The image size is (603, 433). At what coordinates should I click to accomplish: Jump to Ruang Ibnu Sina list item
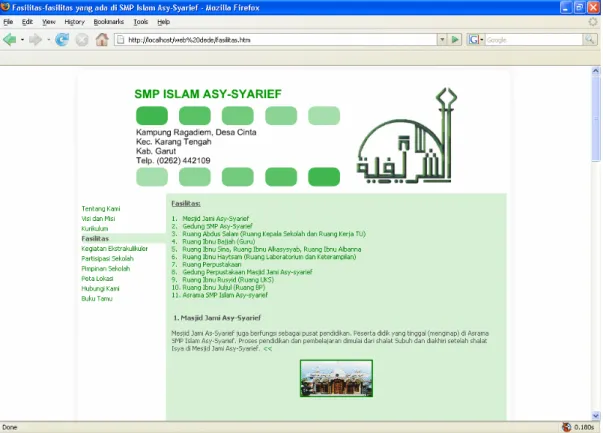[272, 250]
